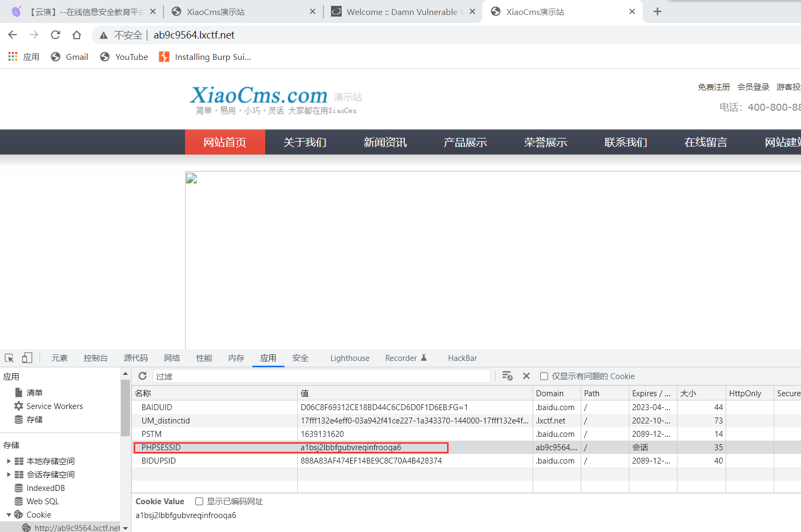The image size is (801, 532).
Task: Click the 过滤 cookie filter field
Action: [x=322, y=376]
